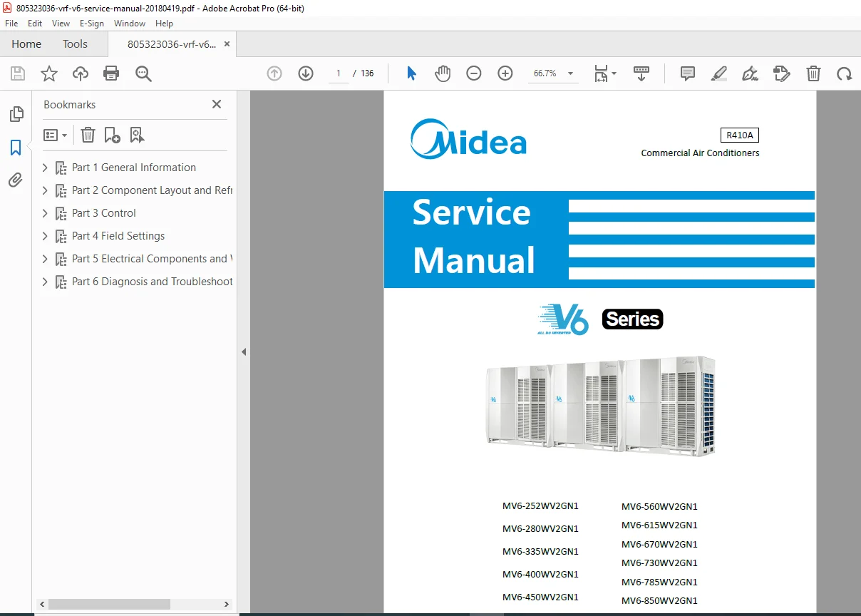Add a new bookmark icon
This screenshot has width=861, height=616.
point(112,135)
